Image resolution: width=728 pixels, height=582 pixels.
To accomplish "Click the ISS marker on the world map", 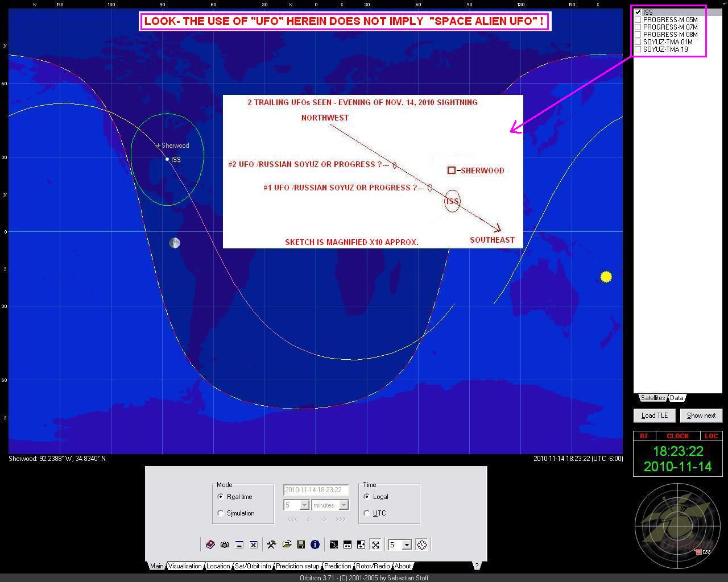I will point(167,159).
